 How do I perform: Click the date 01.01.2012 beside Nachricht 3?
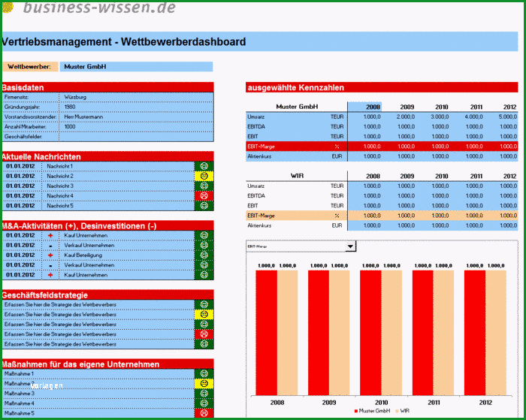[20, 186]
